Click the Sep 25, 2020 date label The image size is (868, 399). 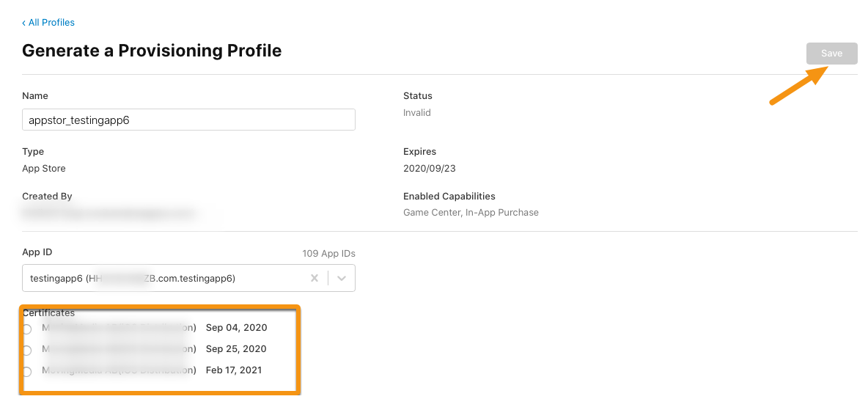236,349
